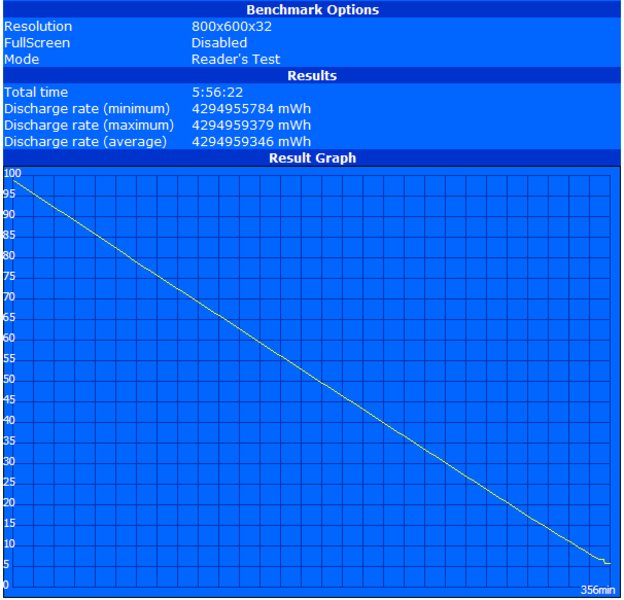The height and width of the screenshot is (600, 624).
Task: Click the 100 mark on the graph's vertical axis
Action: (11, 173)
